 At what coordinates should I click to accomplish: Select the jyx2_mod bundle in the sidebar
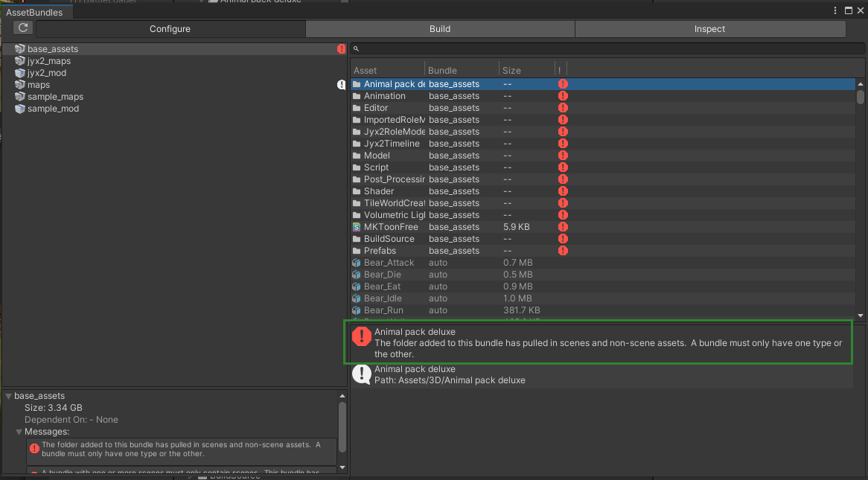click(45, 72)
